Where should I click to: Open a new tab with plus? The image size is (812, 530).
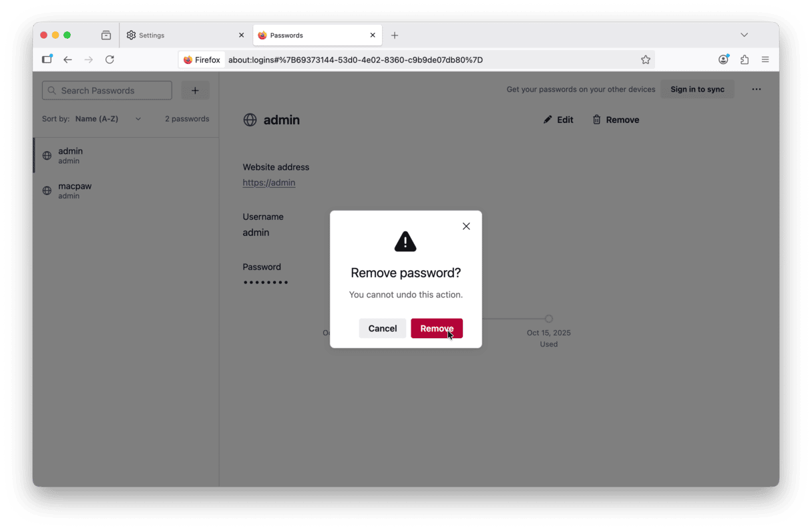pos(395,35)
